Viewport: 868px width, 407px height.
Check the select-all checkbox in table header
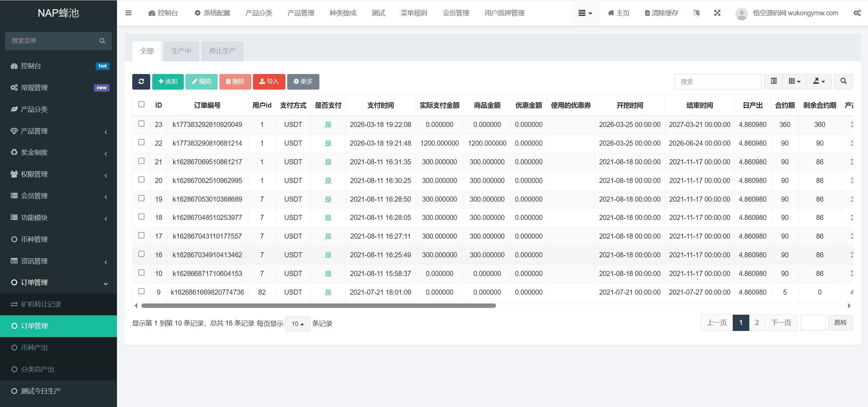(x=141, y=104)
